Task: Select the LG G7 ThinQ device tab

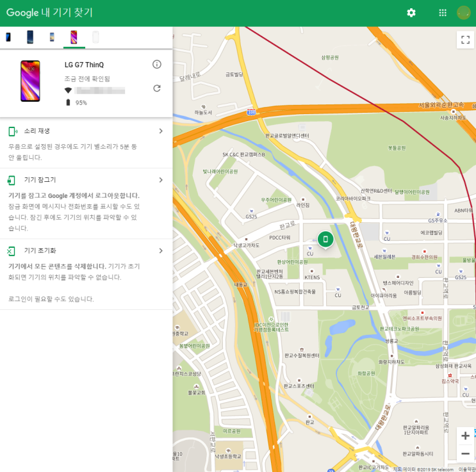Action: tap(74, 37)
